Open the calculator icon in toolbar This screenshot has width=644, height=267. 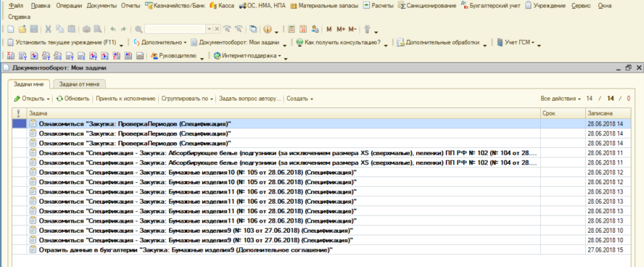click(291, 29)
